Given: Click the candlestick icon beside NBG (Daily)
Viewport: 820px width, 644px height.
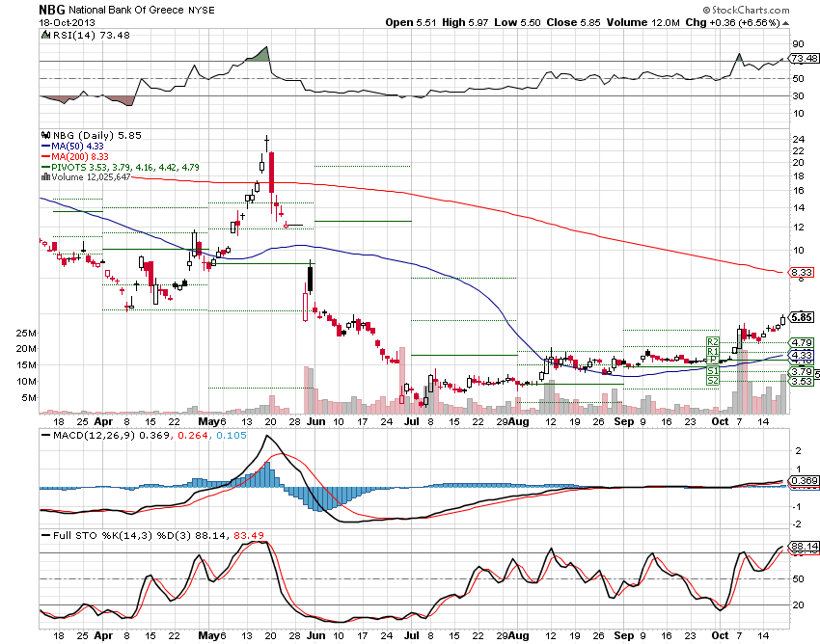Looking at the screenshot, I should point(46,135).
